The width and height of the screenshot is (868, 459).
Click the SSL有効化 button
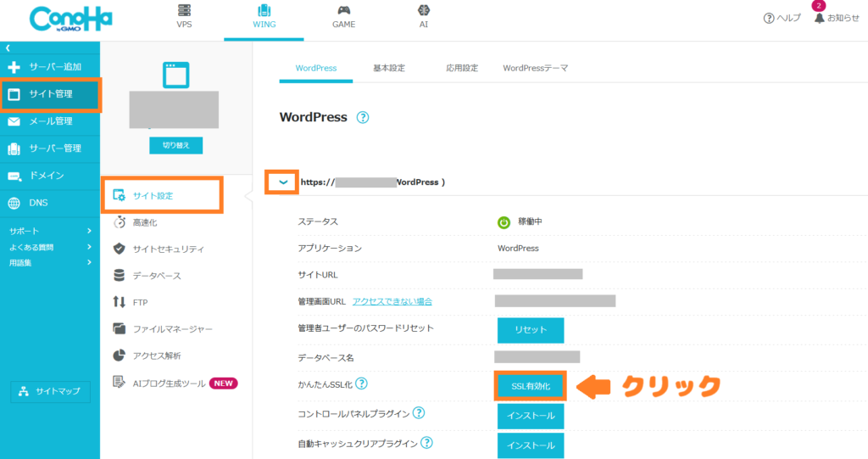tap(531, 386)
